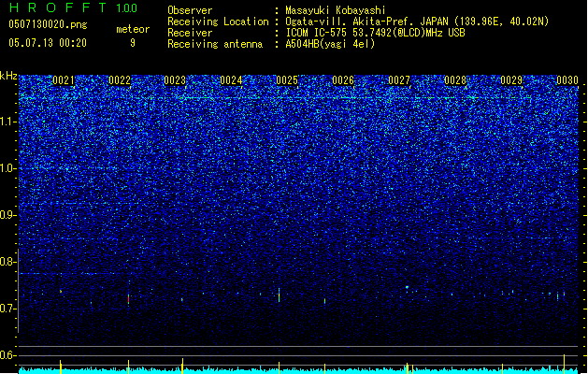The width and height of the screenshot is (588, 374).
Task: Select the observer name Masayuki Kobayashi
Action: 336,10
